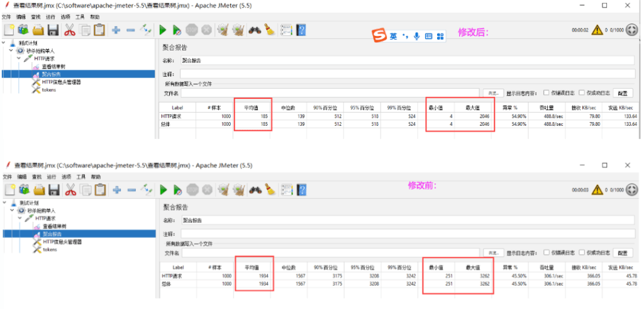Click the 浏览 button next to 文件名 in the lower window
The width and height of the screenshot is (644, 309).
[492, 253]
